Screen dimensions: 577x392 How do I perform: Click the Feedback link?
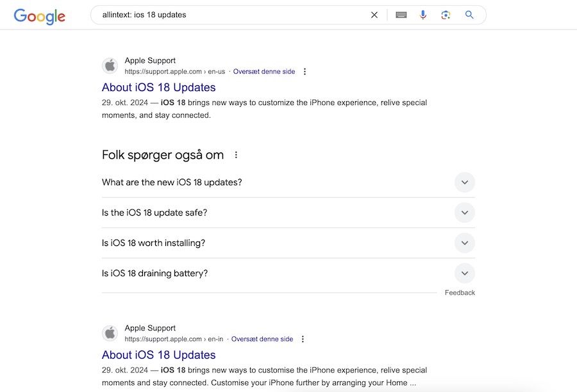point(460,292)
